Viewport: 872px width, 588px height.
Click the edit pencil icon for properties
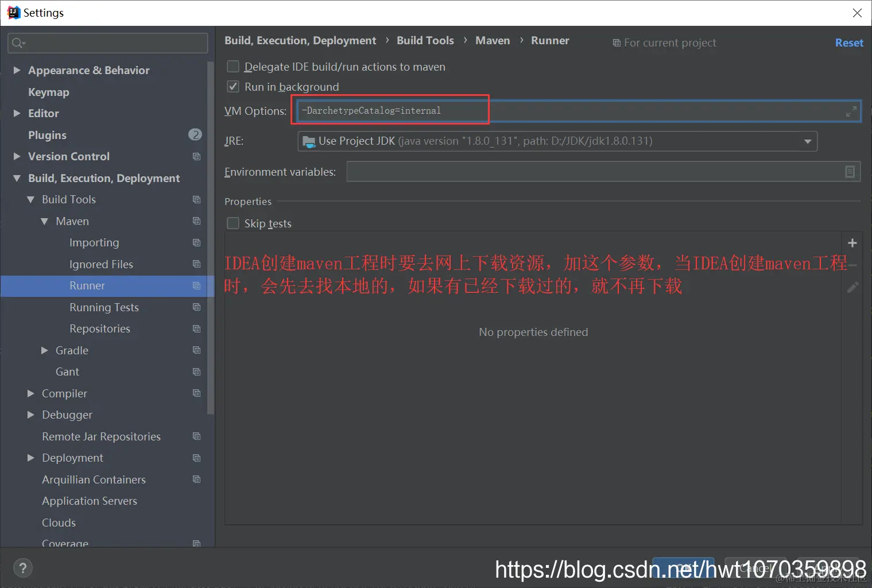click(x=852, y=287)
